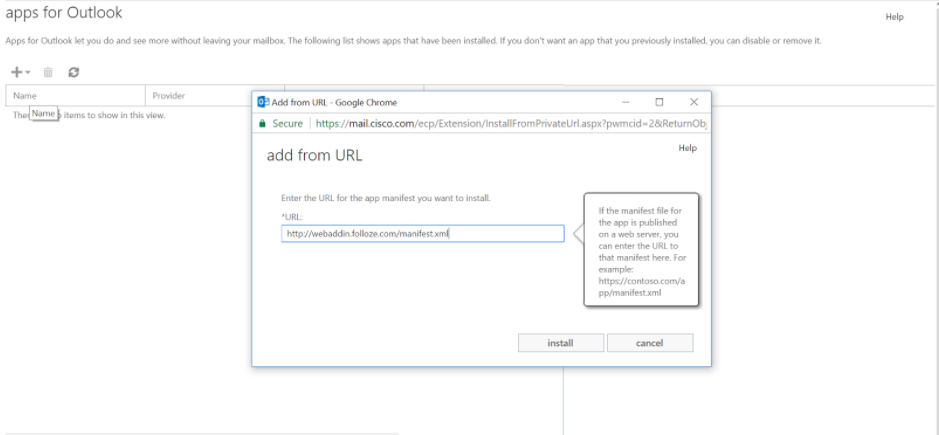This screenshot has height=435, width=939.
Task: Focus the URL manifest text field
Action: tap(422, 234)
